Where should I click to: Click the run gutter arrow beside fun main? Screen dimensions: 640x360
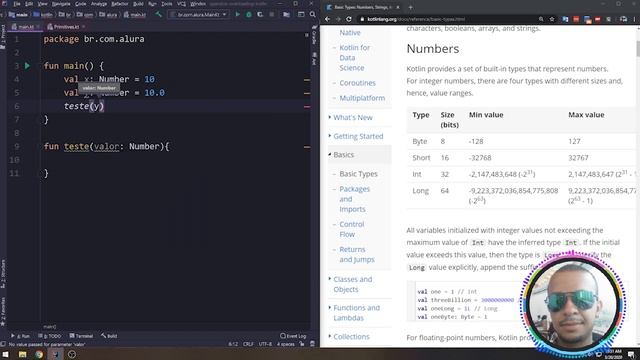click(x=27, y=65)
